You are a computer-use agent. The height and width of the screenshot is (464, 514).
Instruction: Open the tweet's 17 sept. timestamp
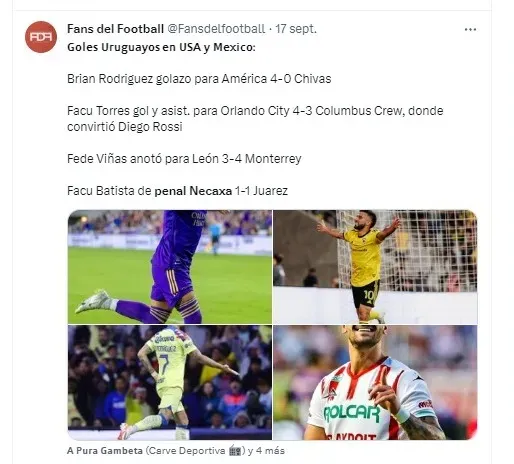pyautogui.click(x=296, y=29)
